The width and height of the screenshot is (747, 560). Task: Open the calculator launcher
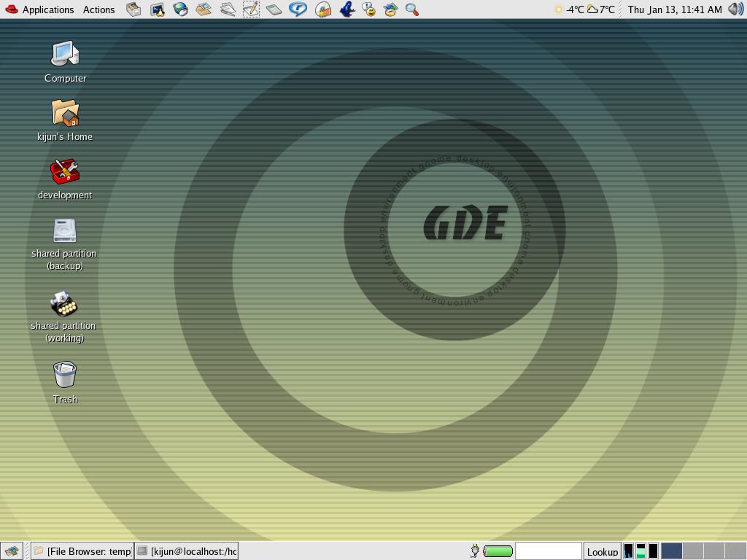(274, 9)
